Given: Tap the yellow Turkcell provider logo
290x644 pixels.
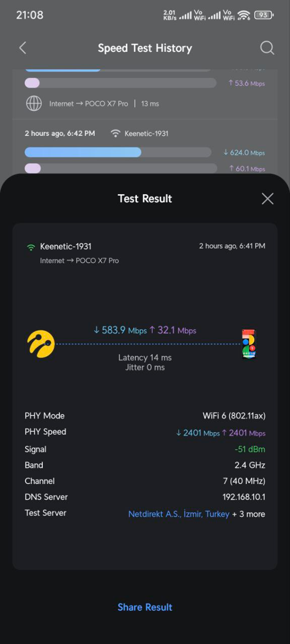Looking at the screenshot, I should (41, 344).
